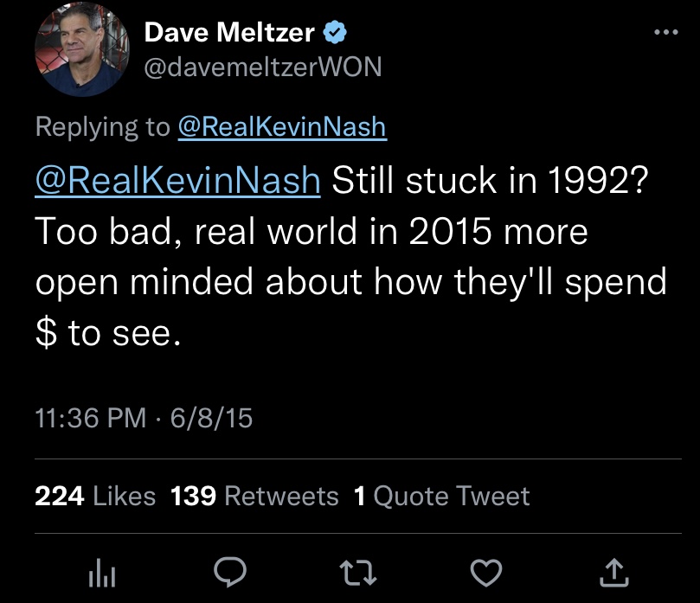Show the 139 Retweets list
700x603 pixels.
(255, 496)
